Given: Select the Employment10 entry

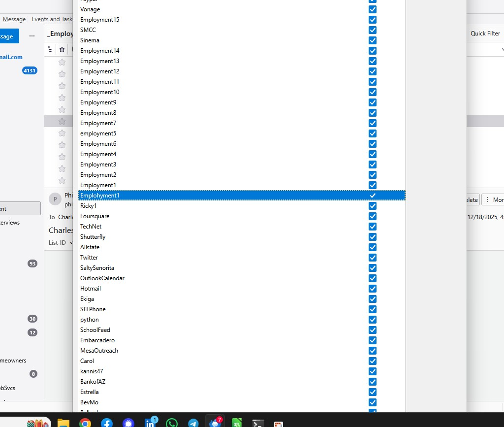Looking at the screenshot, I should [x=242, y=92].
